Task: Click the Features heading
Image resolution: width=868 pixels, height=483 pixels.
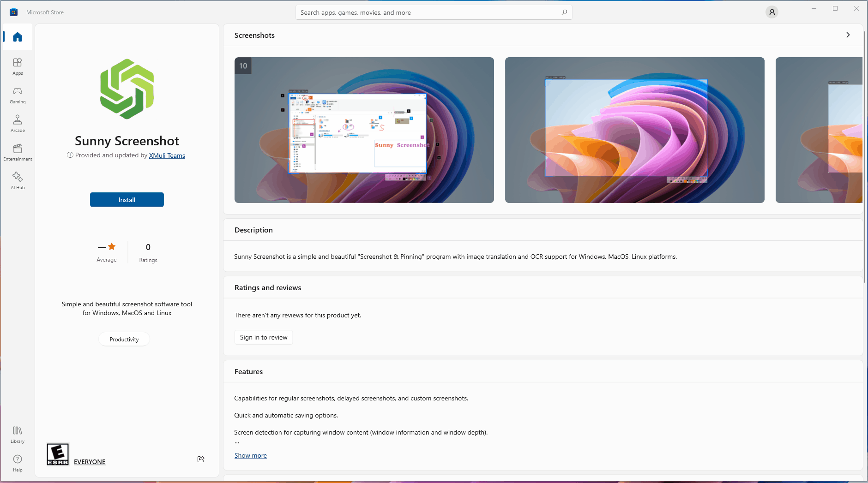Action: (x=248, y=371)
